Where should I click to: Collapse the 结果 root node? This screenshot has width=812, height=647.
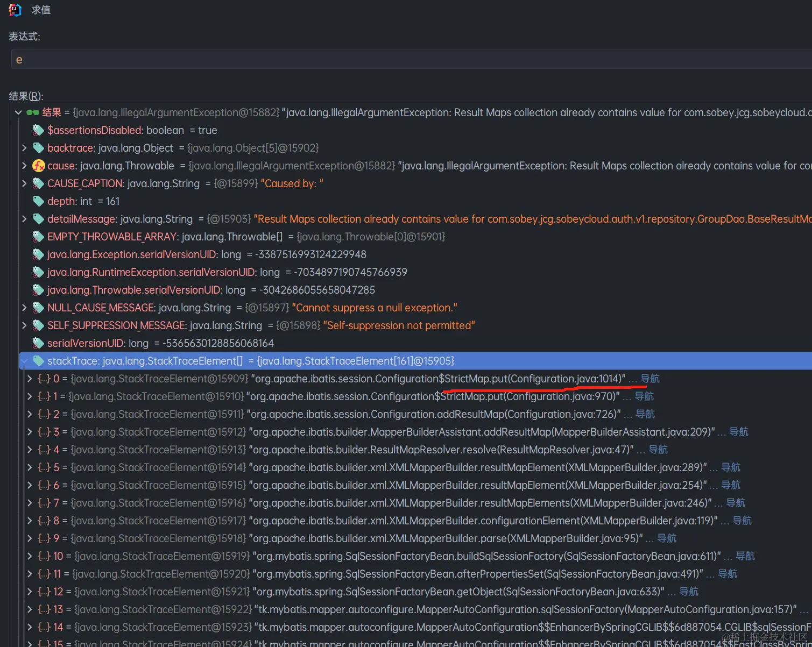[18, 112]
